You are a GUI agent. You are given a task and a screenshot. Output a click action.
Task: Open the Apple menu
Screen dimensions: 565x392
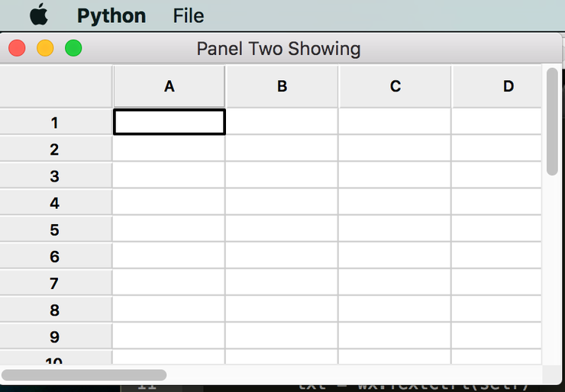click(x=38, y=14)
